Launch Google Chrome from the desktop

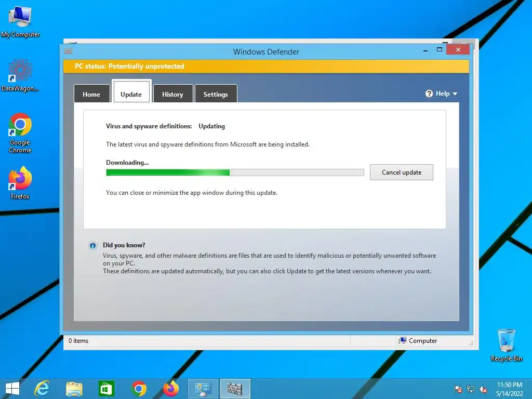pyautogui.click(x=20, y=133)
